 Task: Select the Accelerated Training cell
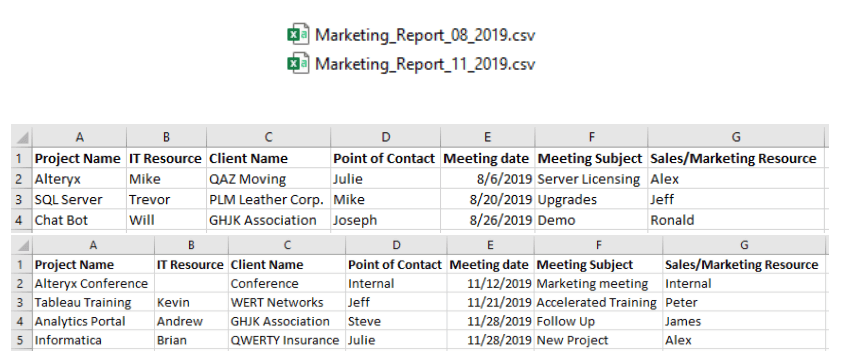pos(599,303)
